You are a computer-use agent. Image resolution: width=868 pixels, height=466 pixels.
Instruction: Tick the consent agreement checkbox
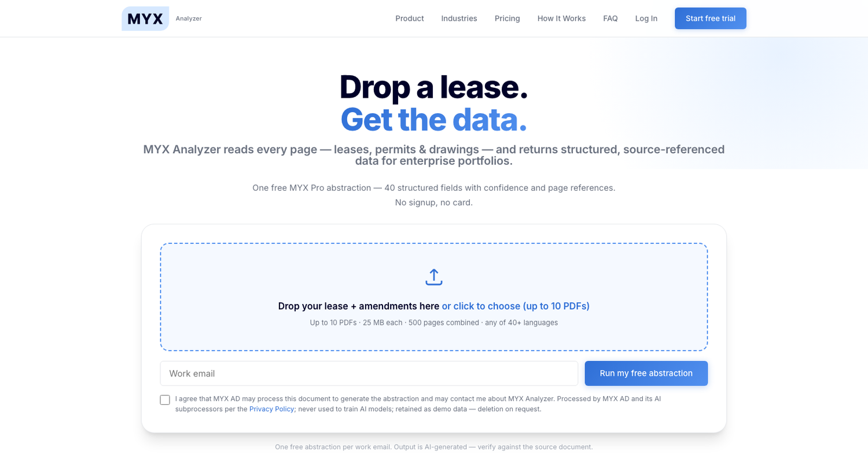click(x=165, y=400)
